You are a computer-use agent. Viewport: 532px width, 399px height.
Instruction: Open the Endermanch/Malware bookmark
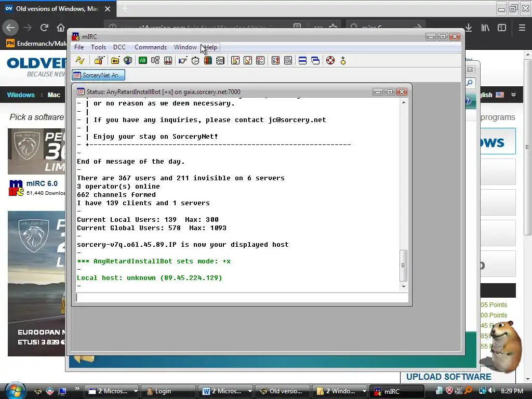pyautogui.click(x=37, y=44)
